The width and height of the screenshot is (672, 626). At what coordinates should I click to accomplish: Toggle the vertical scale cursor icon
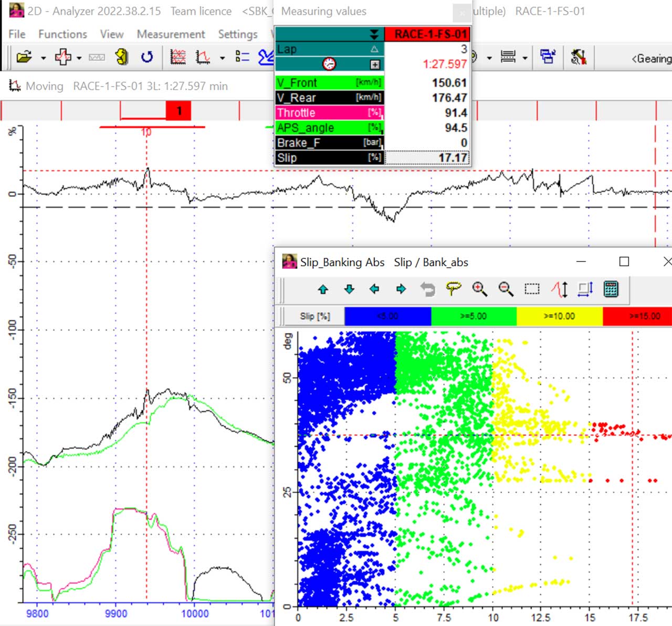pyautogui.click(x=559, y=289)
